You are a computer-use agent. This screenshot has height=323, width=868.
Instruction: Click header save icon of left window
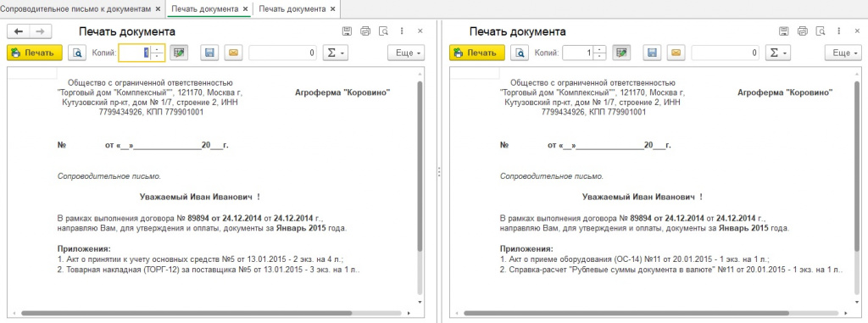pyautogui.click(x=347, y=31)
